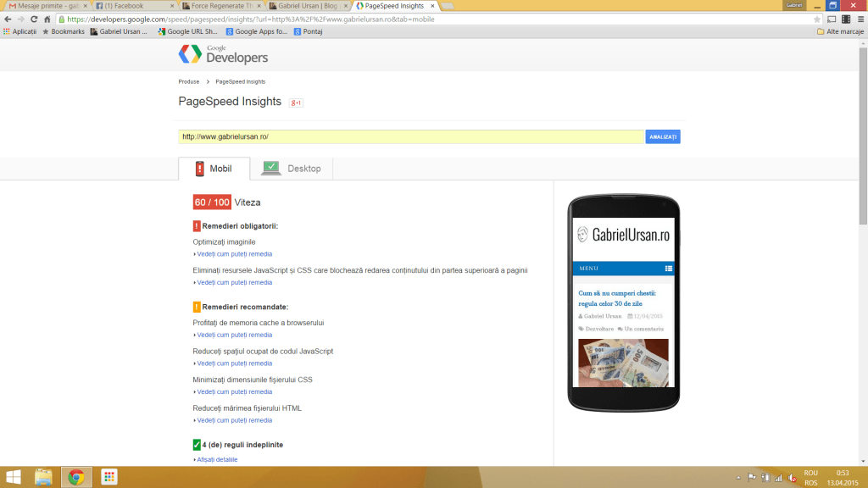
Task: Switch to the Force Regenerate browser tab
Action: (x=220, y=6)
